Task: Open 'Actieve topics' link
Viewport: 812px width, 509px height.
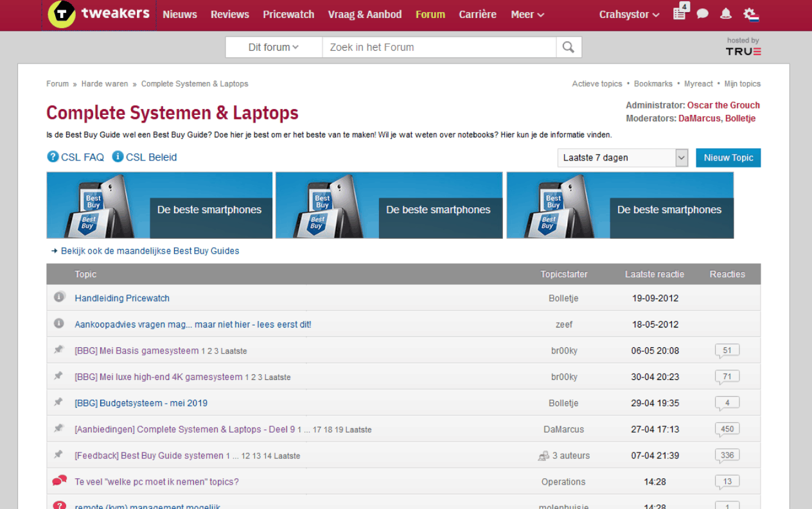Action: point(597,83)
